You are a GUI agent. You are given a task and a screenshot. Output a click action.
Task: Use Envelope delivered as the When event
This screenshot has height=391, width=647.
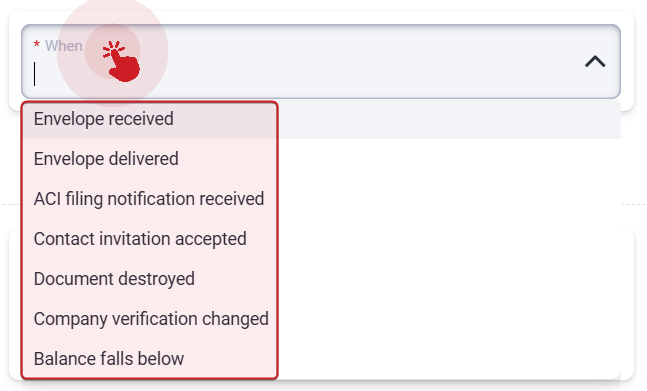[x=150, y=159]
